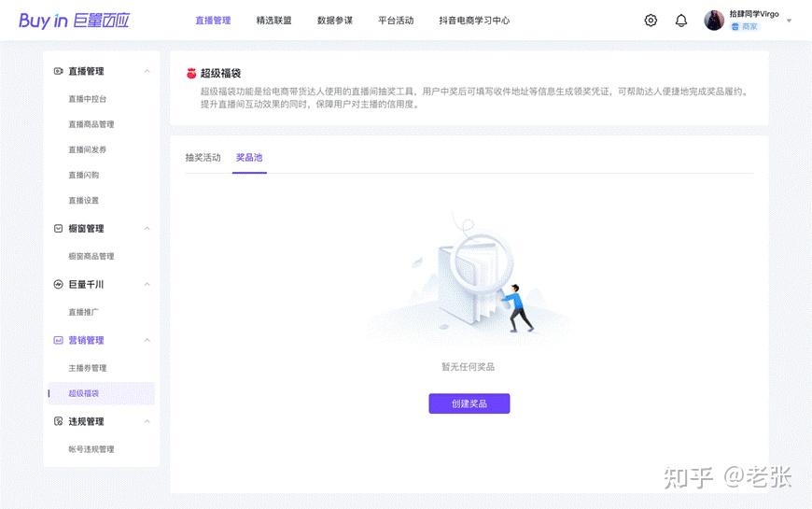The width and height of the screenshot is (812, 509).
Task: Collapse the 橱窗管理 sidebar group chevron
Action: point(147,229)
